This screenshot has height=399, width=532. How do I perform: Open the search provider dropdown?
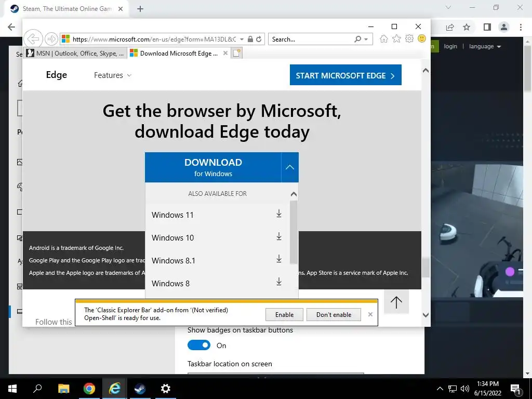366,39
